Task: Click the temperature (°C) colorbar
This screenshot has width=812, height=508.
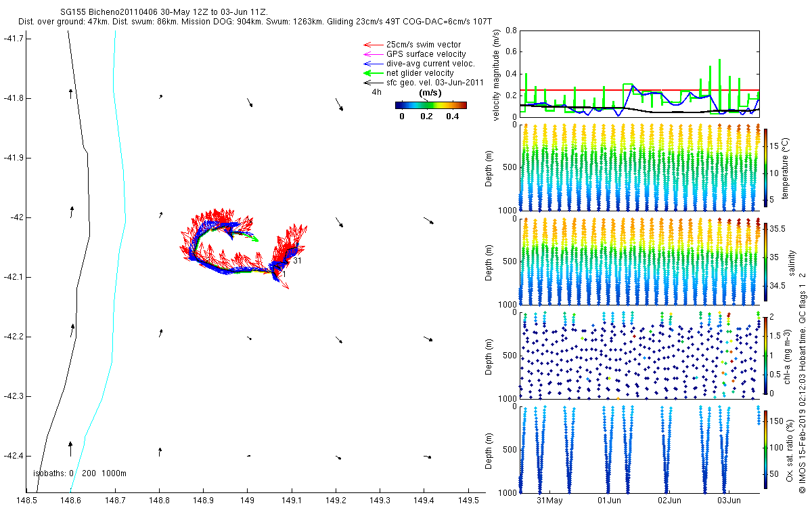Action: [765, 167]
